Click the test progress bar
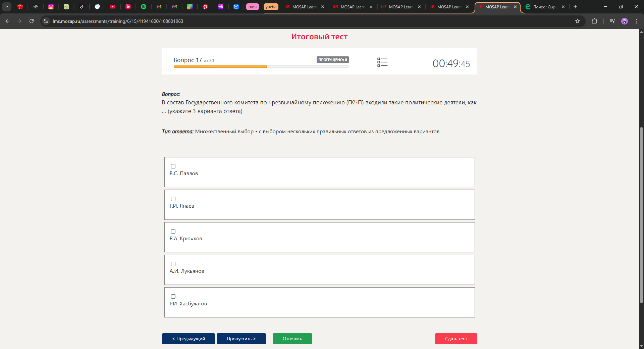The height and width of the screenshot is (349, 644). [261, 67]
